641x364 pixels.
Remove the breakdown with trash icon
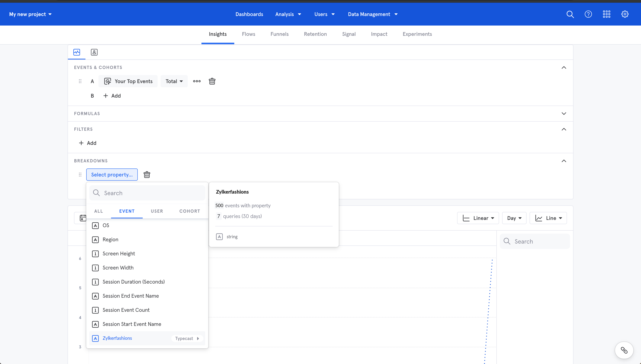coord(147,175)
